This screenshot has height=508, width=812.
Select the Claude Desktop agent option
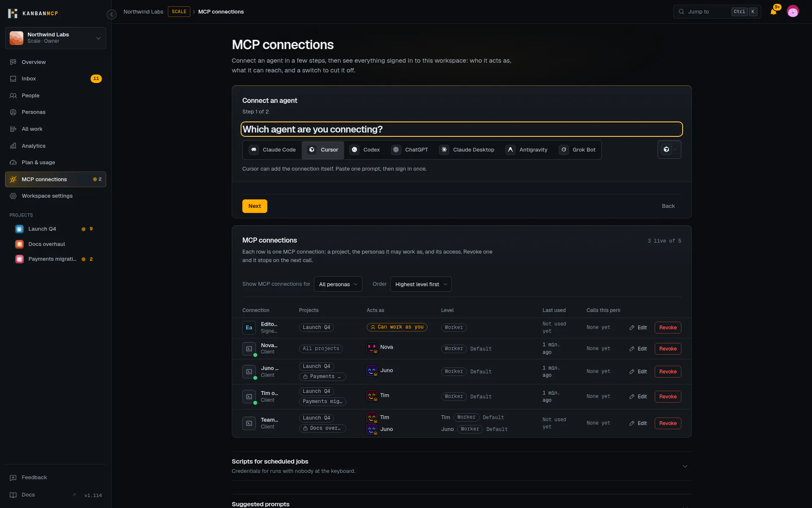pyautogui.click(x=467, y=150)
